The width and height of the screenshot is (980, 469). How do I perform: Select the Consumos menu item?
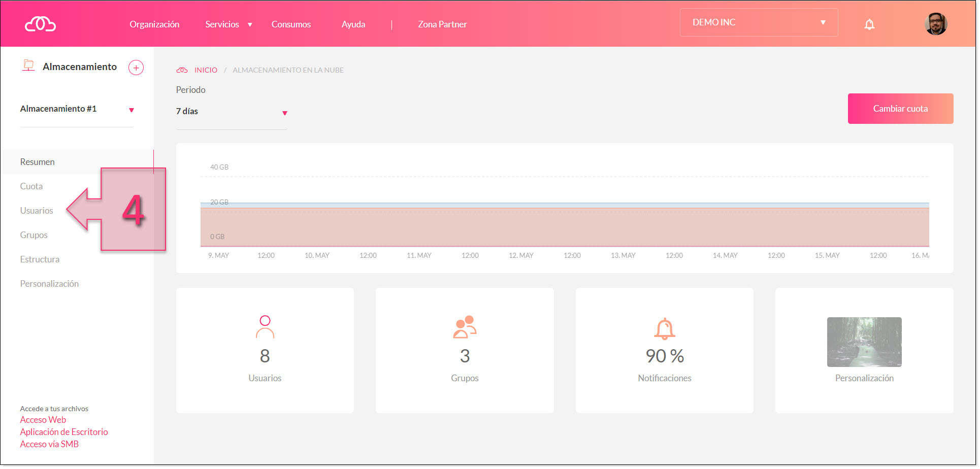(x=291, y=24)
